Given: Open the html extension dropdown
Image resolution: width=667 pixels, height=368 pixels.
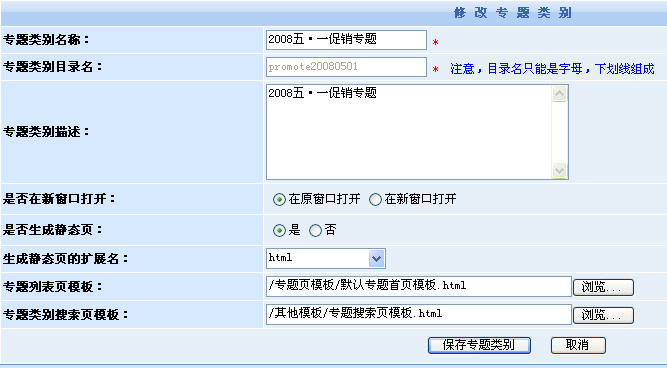Looking at the screenshot, I should tap(326, 259).
